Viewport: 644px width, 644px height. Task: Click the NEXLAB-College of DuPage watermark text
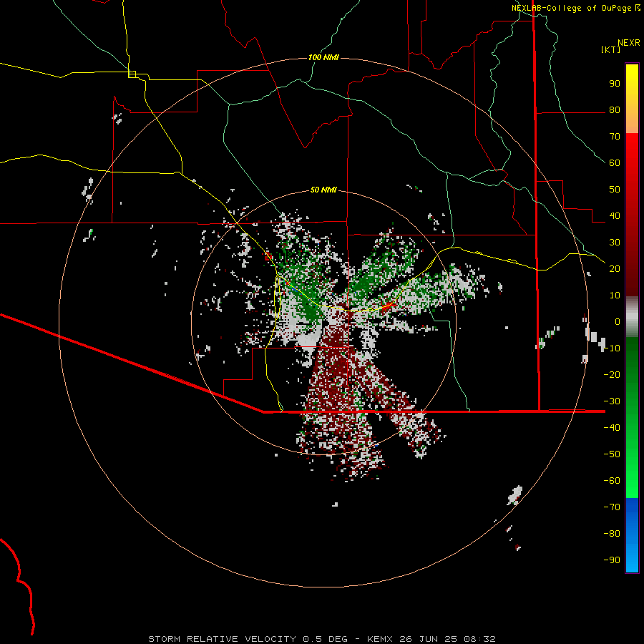(571, 8)
